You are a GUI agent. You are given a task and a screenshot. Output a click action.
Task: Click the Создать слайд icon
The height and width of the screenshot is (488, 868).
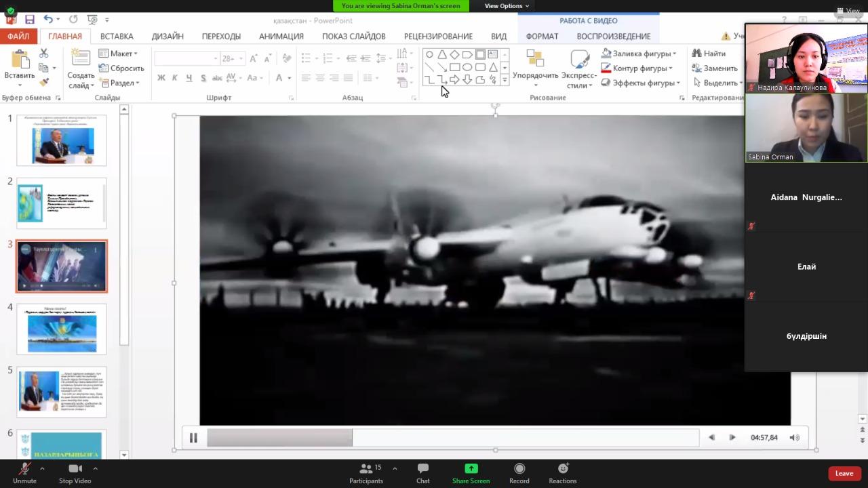pos(81,61)
